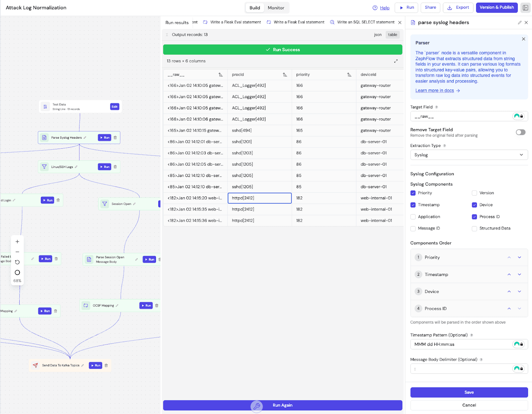Click the OCSF Mapping loop icon
The height and width of the screenshot is (414, 532).
86,305
